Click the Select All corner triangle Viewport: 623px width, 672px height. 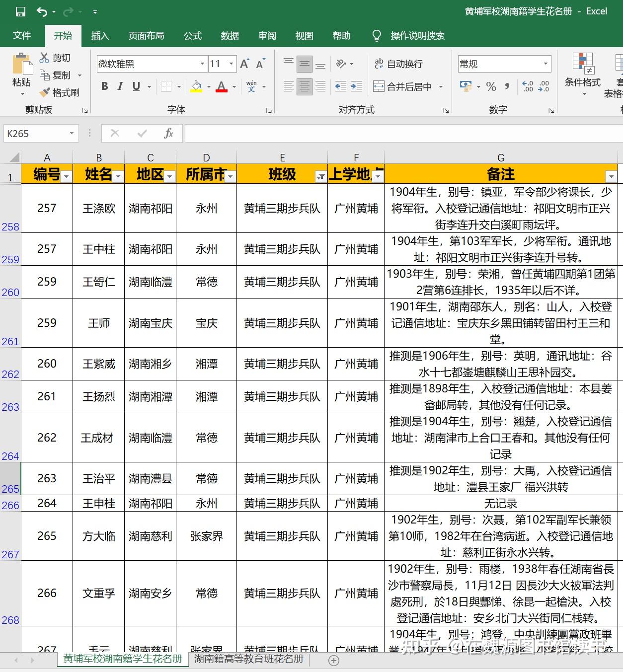(x=14, y=158)
